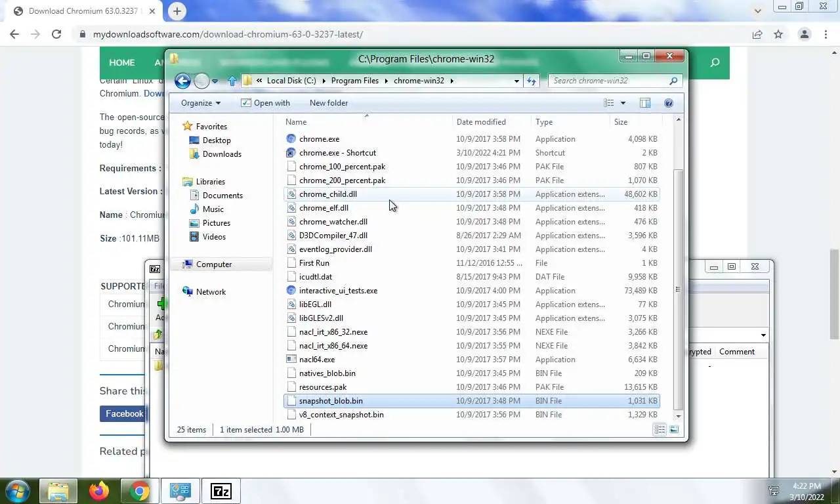Screen dimensions: 840x504
Task: Open the address bar history dropdown arrow
Action: [516, 81]
